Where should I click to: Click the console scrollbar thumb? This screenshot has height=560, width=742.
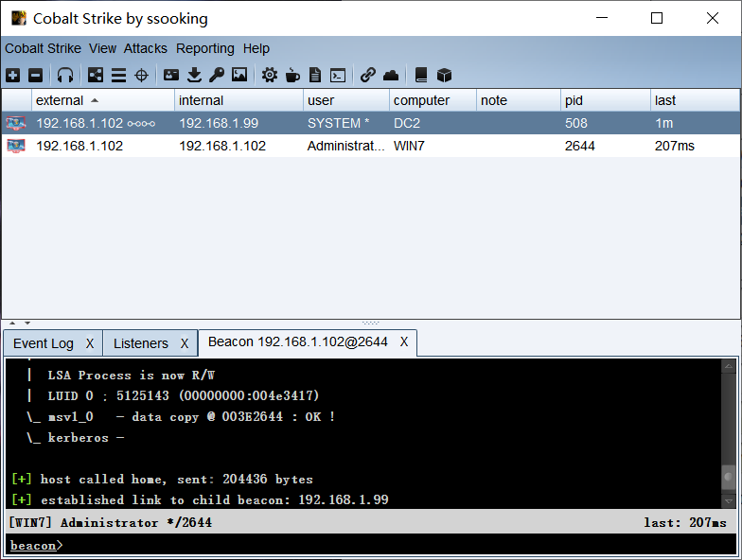coord(729,476)
